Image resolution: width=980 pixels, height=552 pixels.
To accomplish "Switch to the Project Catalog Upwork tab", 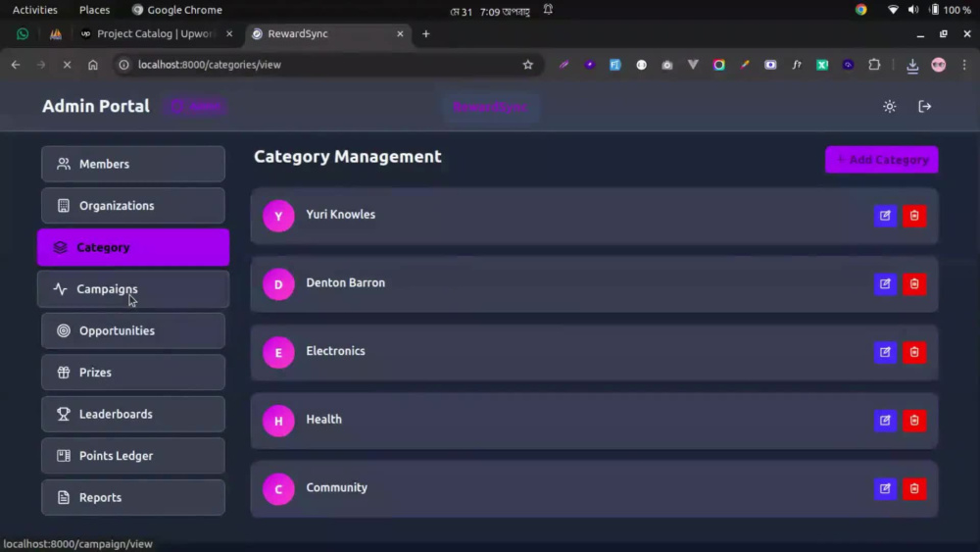I will (156, 33).
